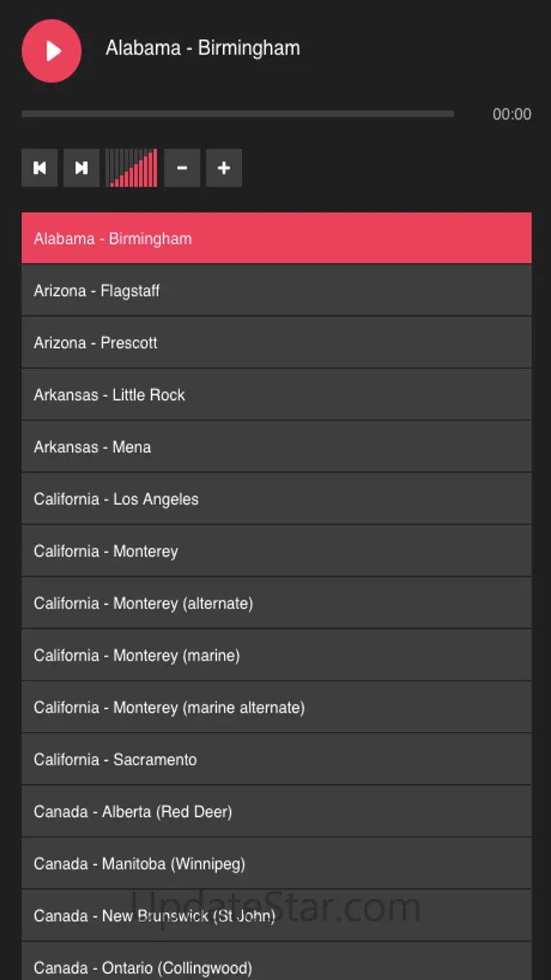Select the Alabama - Birmingham station
The image size is (551, 980).
click(x=276, y=238)
